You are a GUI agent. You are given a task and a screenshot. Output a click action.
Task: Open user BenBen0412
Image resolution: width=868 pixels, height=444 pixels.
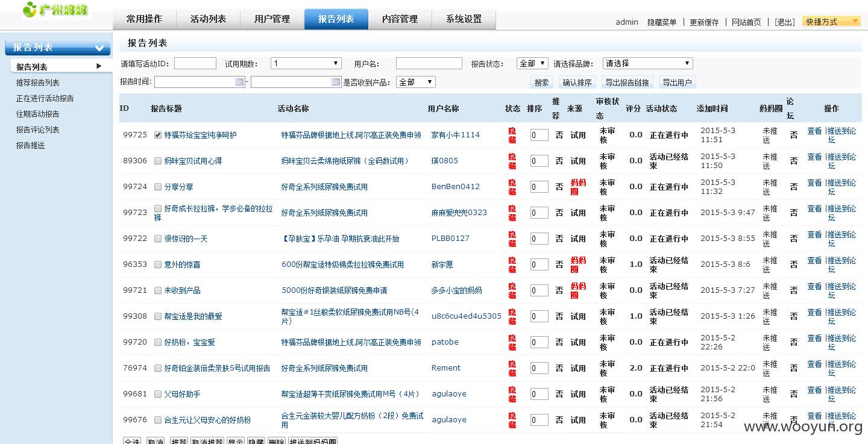click(x=456, y=187)
